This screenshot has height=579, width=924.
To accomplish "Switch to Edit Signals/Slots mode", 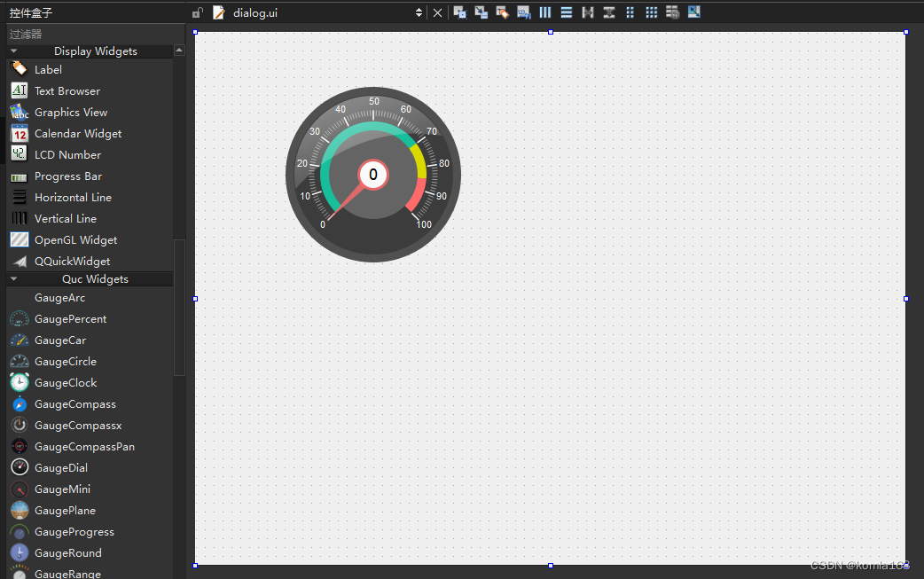I will [481, 12].
